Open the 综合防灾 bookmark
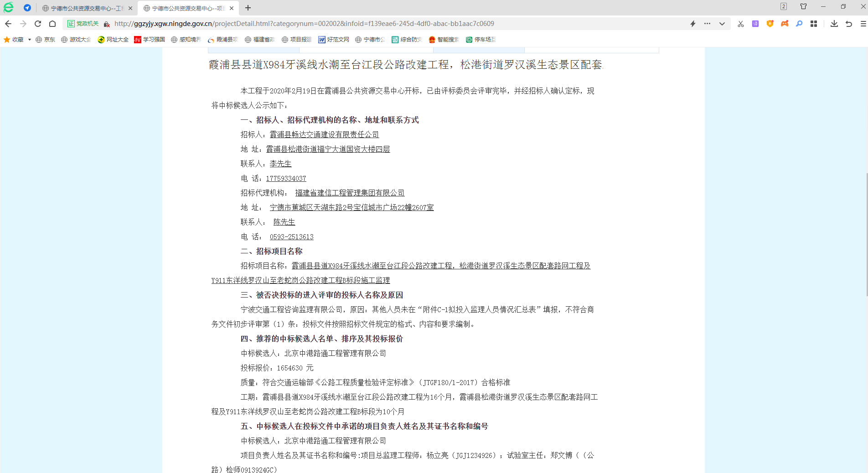The width and height of the screenshot is (868, 473). coord(407,40)
